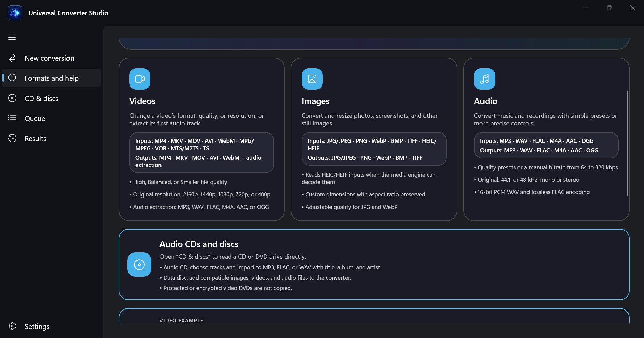The width and height of the screenshot is (644, 338).
Task: Click "Custom dimensions with aspect ratio preserved"
Action: [363, 194]
